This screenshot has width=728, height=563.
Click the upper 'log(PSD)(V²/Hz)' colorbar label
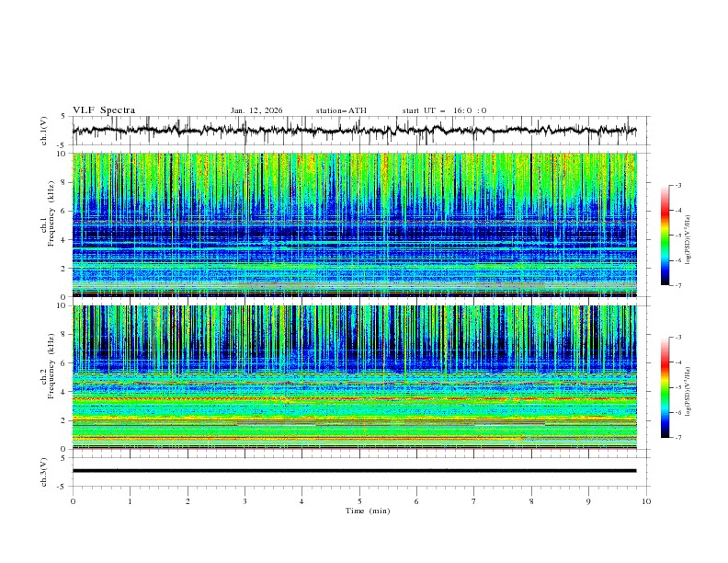tap(688, 240)
